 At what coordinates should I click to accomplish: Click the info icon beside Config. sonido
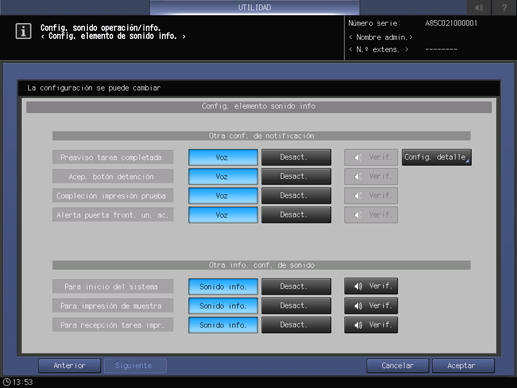pyautogui.click(x=23, y=31)
